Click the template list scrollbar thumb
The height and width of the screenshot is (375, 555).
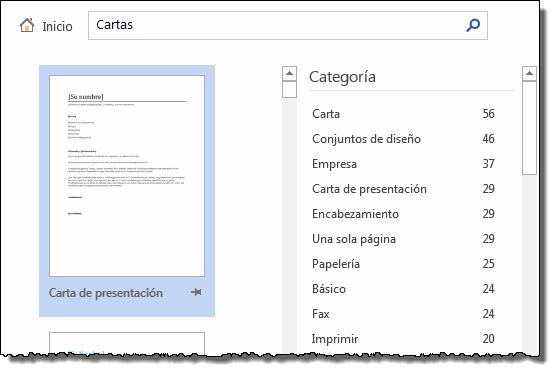pos(289,89)
